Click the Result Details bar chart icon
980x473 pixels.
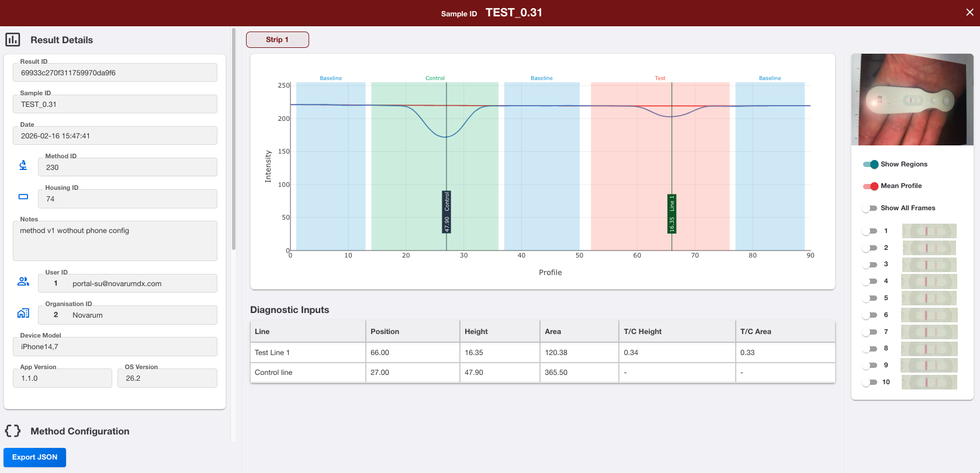point(13,40)
